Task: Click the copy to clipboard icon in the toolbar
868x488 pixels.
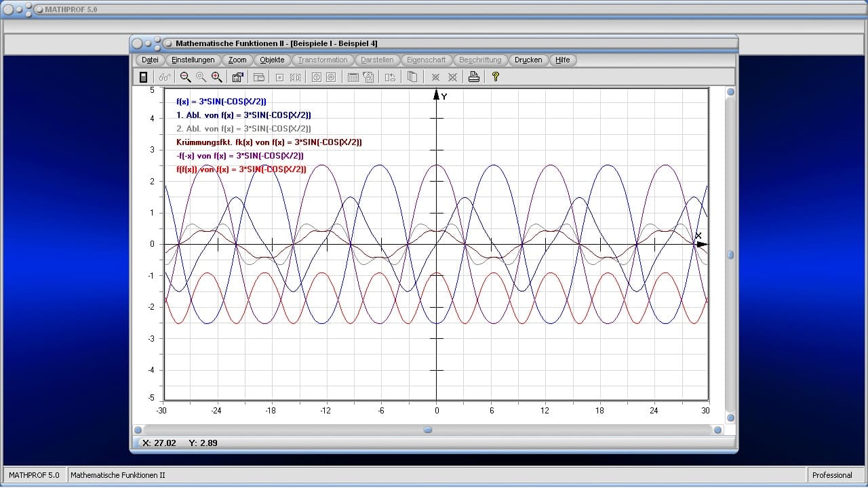Action: [x=412, y=77]
